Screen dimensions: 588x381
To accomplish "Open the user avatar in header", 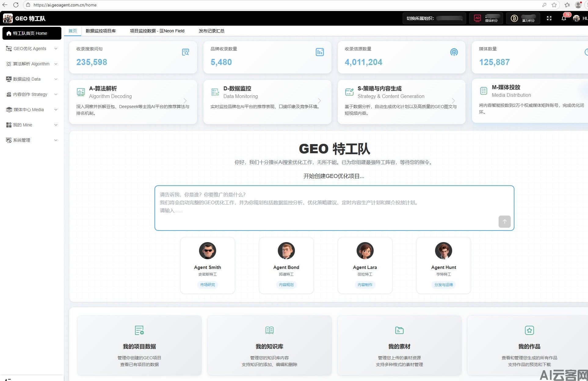I will (576, 18).
